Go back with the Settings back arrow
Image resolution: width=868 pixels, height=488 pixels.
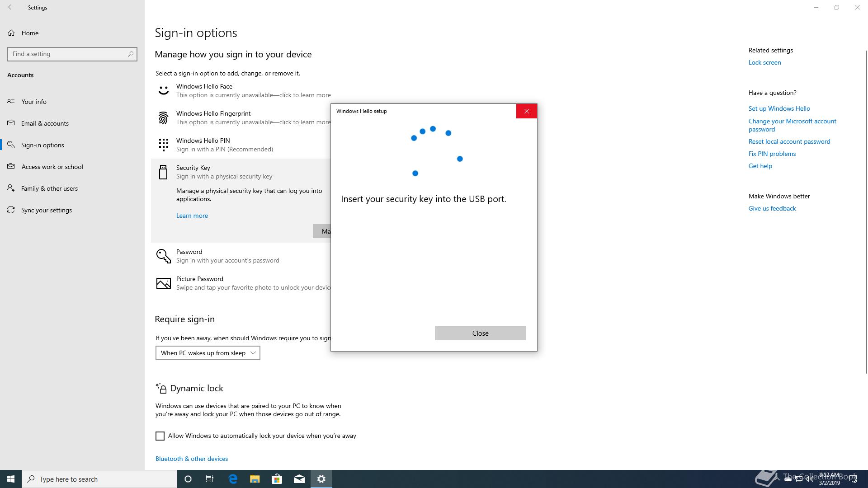pos(11,7)
